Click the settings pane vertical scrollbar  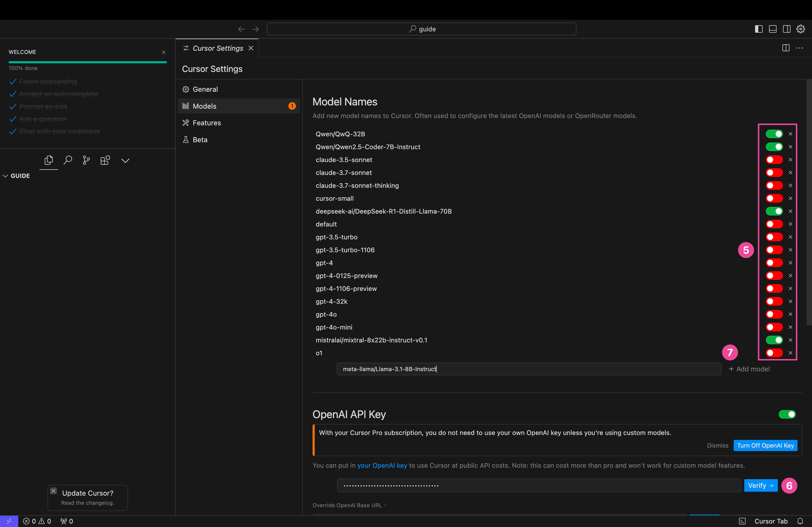coord(809,202)
